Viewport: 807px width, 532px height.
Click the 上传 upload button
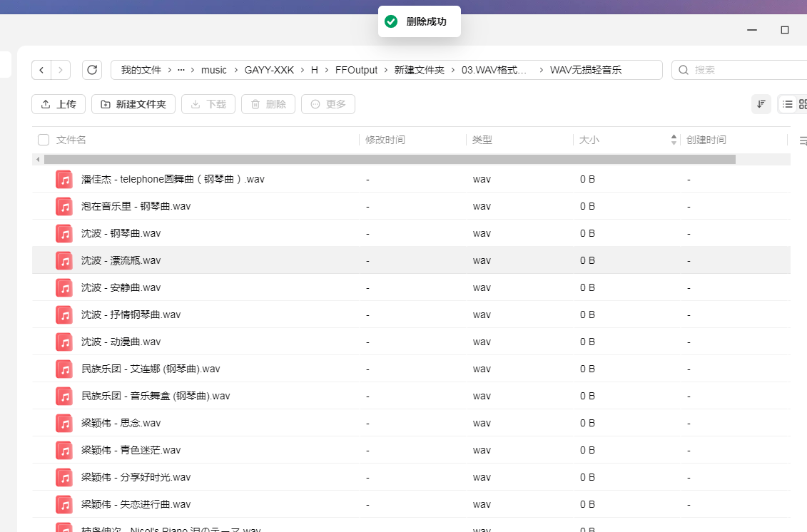tap(59, 104)
